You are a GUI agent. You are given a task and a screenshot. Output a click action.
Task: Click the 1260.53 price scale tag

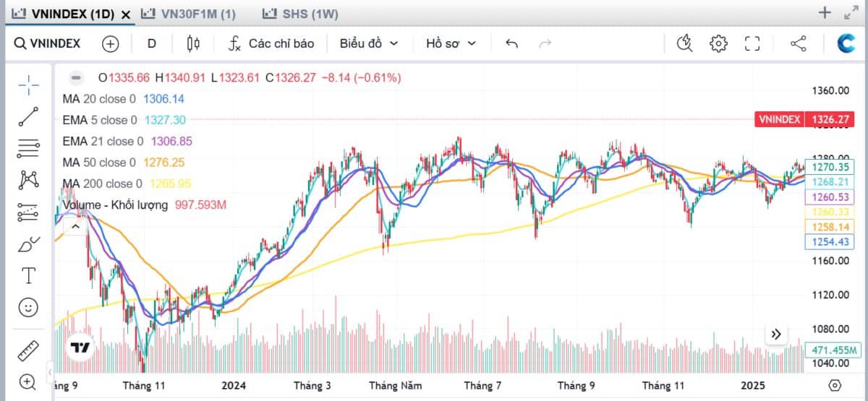pyautogui.click(x=828, y=197)
